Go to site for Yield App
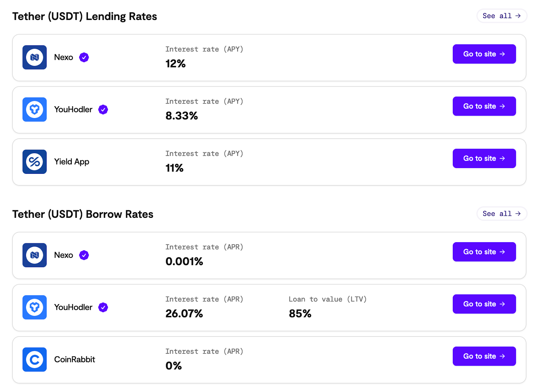This screenshot has width=541, height=392. click(x=484, y=158)
